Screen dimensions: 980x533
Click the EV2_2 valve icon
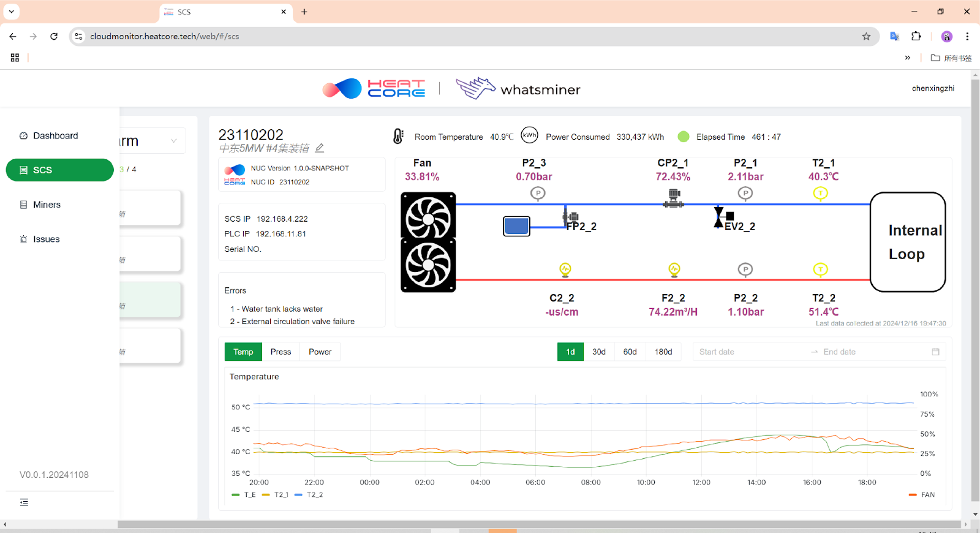(x=723, y=217)
